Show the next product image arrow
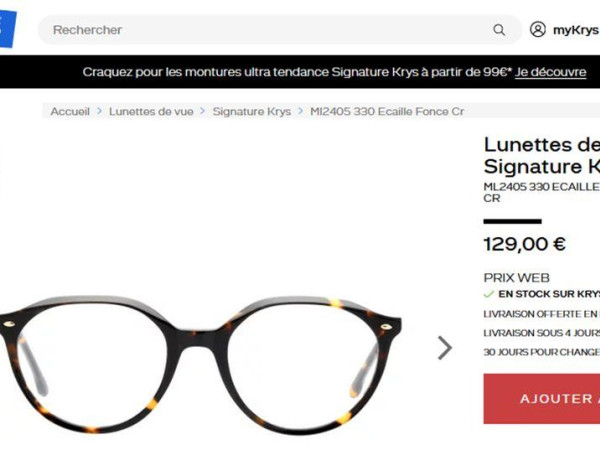The height and width of the screenshot is (450, 600). (445, 348)
